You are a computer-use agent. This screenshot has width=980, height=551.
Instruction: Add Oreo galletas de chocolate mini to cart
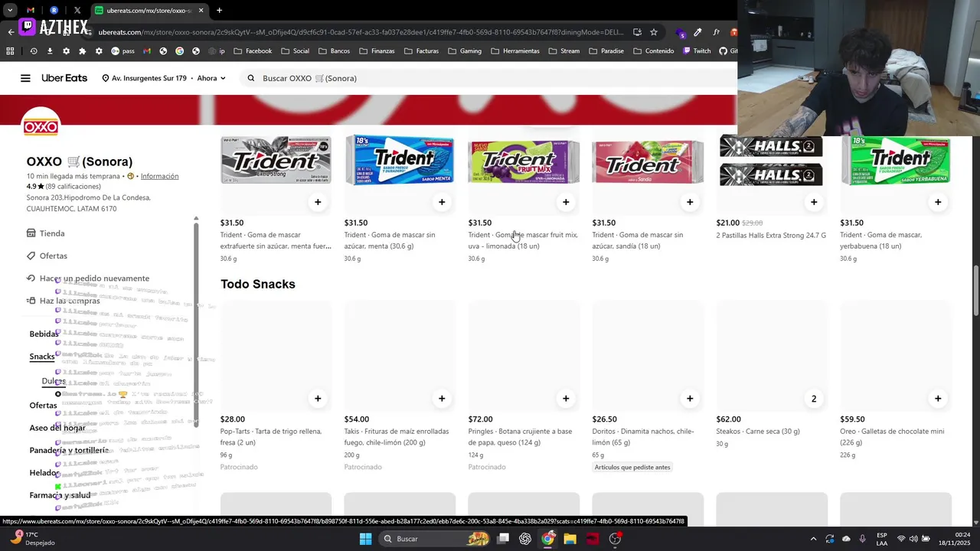(x=938, y=398)
